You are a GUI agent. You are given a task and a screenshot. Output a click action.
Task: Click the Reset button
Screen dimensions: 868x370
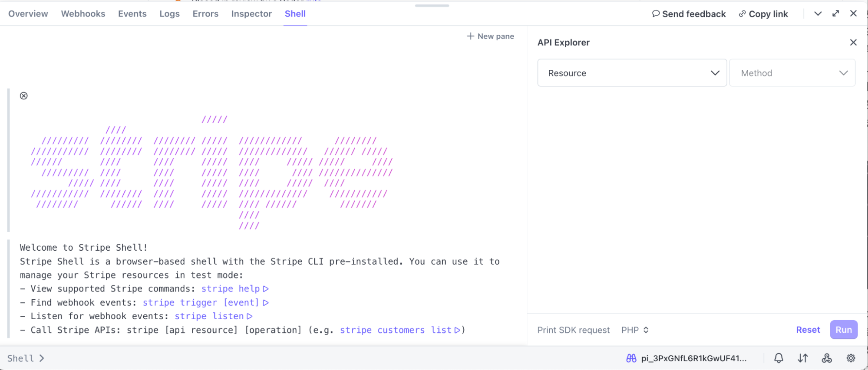[x=808, y=330]
